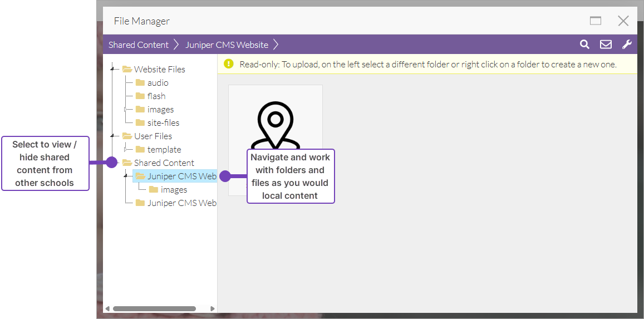Select the last Juniper CMS Web folder
The height and width of the screenshot is (319, 644).
point(181,203)
